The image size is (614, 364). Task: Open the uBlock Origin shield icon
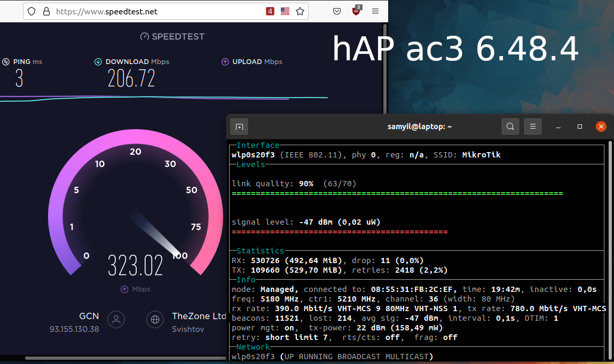[356, 11]
